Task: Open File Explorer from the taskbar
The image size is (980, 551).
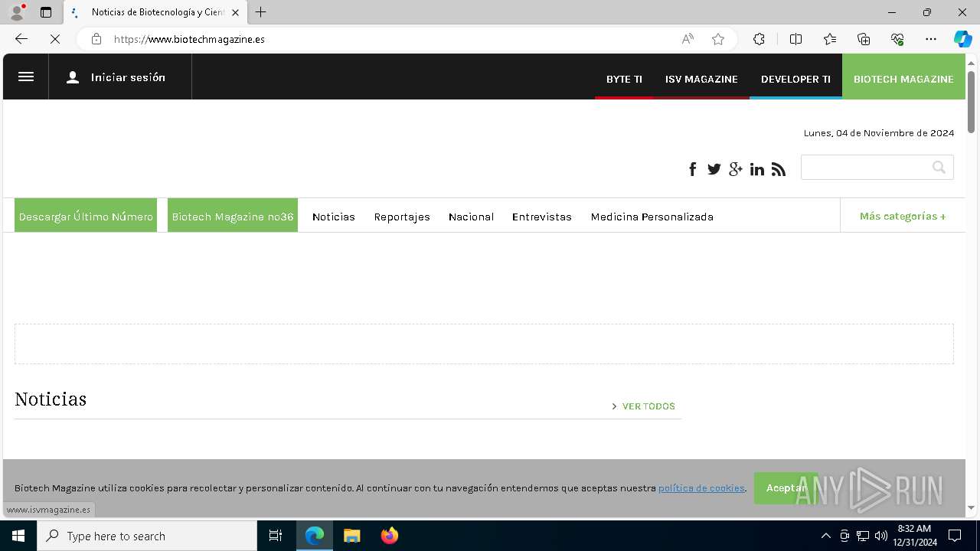Action: (352, 536)
